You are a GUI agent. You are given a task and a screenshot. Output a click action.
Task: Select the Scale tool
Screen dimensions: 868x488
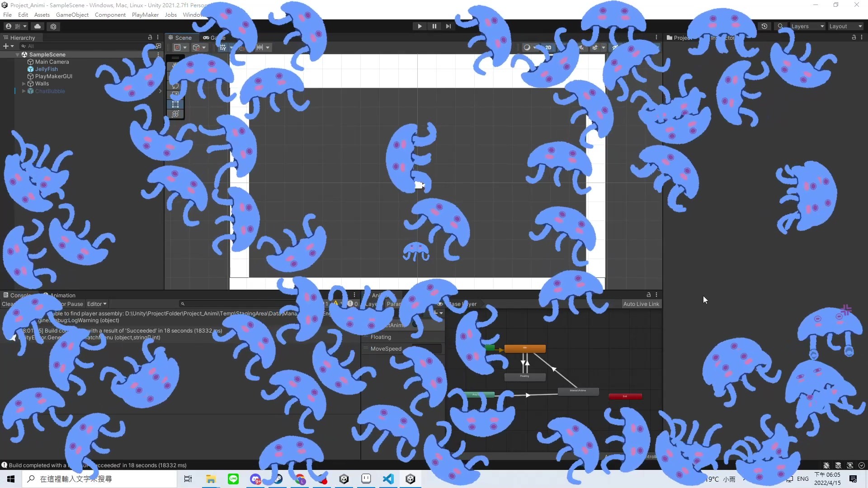tap(175, 94)
